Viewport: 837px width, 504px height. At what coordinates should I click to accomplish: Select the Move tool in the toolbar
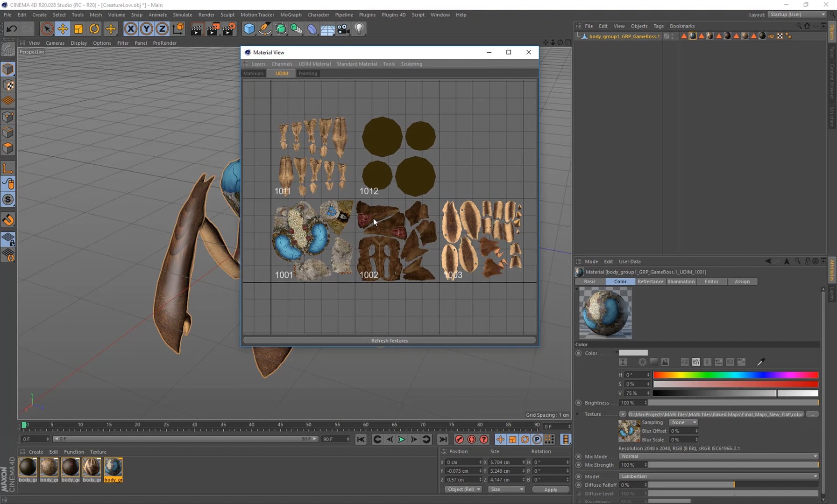pyautogui.click(x=63, y=28)
